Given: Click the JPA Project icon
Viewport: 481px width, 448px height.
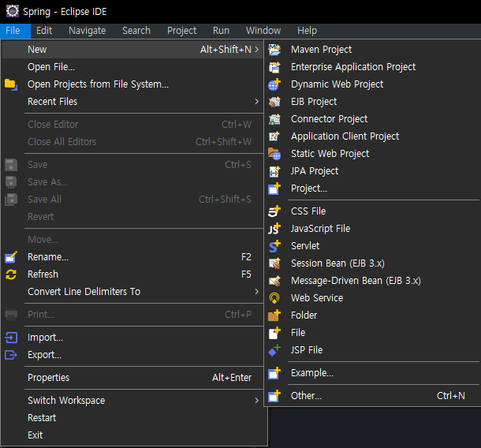Looking at the screenshot, I should tap(274, 171).
